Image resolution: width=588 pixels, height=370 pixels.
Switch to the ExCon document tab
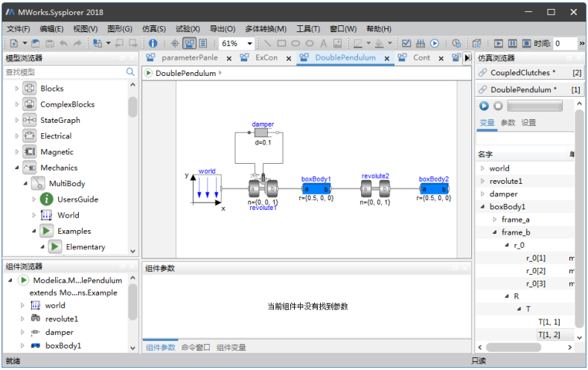266,58
